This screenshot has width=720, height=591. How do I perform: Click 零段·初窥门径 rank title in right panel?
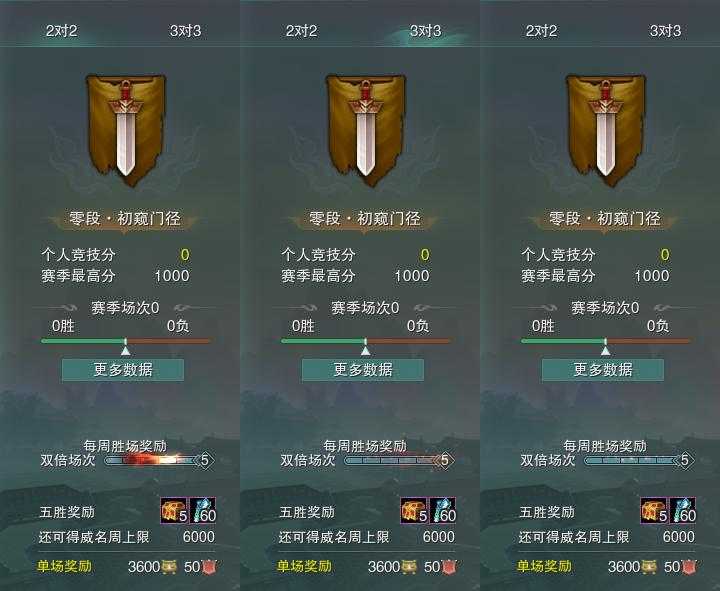pyautogui.click(x=605, y=218)
